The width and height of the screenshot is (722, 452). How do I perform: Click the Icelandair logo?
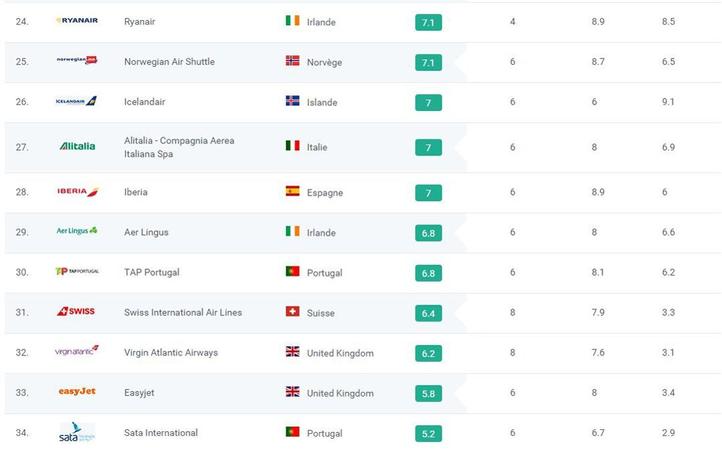point(77,101)
